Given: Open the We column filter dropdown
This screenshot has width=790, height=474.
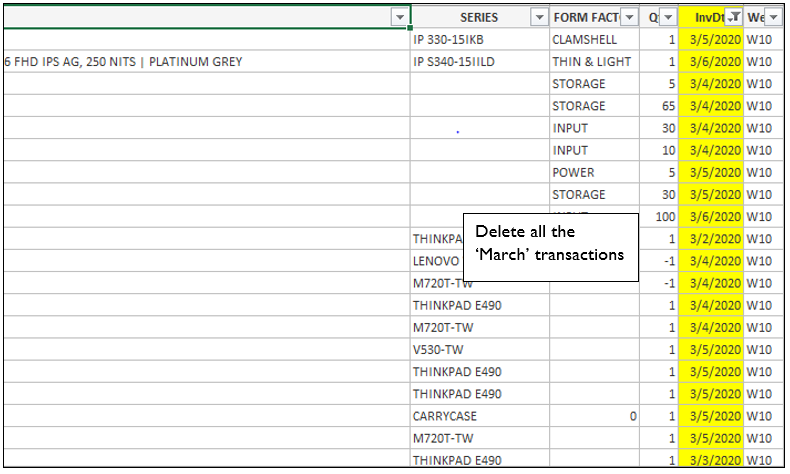Looking at the screenshot, I should tap(772, 17).
